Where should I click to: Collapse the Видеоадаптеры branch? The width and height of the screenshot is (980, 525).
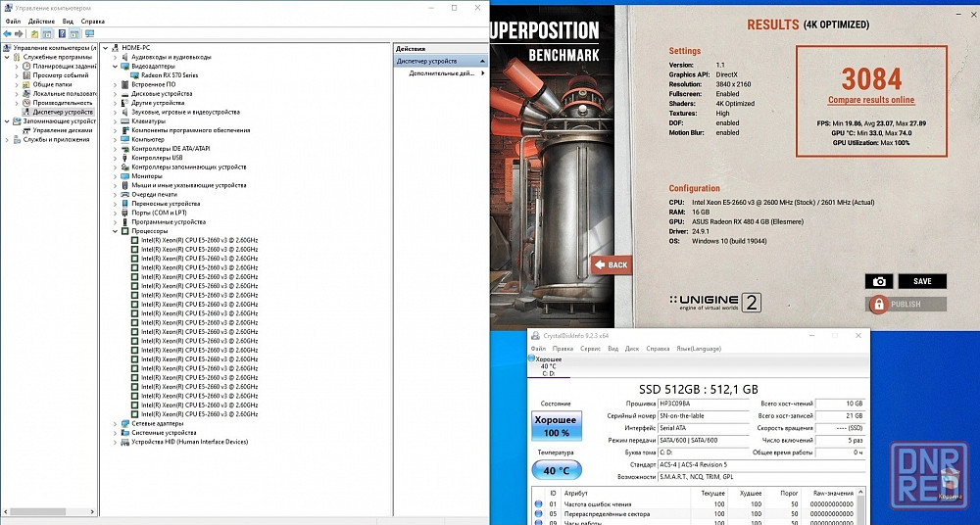pos(115,66)
